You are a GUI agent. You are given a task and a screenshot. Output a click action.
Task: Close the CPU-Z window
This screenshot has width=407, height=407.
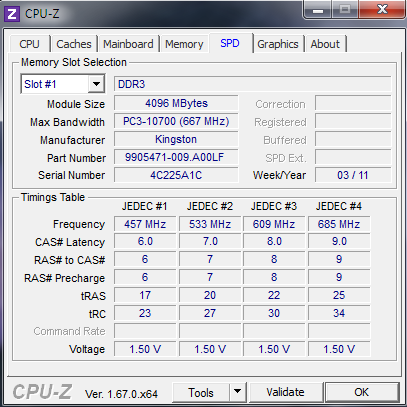click(382, 10)
